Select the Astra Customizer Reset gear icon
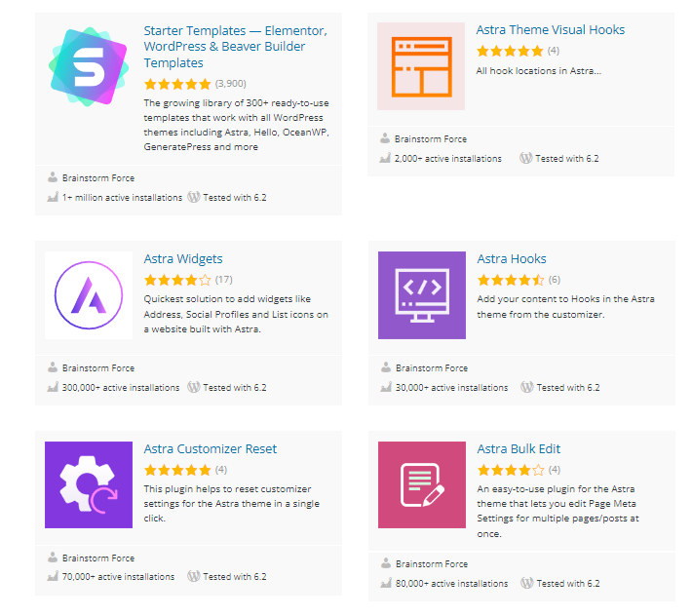 pyautogui.click(x=89, y=484)
